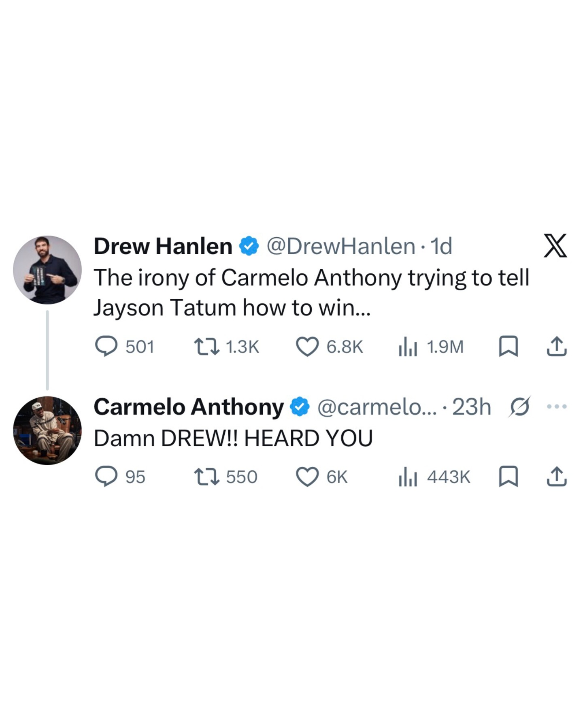
Task: Open the 23h timestamp of the reply
Action: point(471,407)
